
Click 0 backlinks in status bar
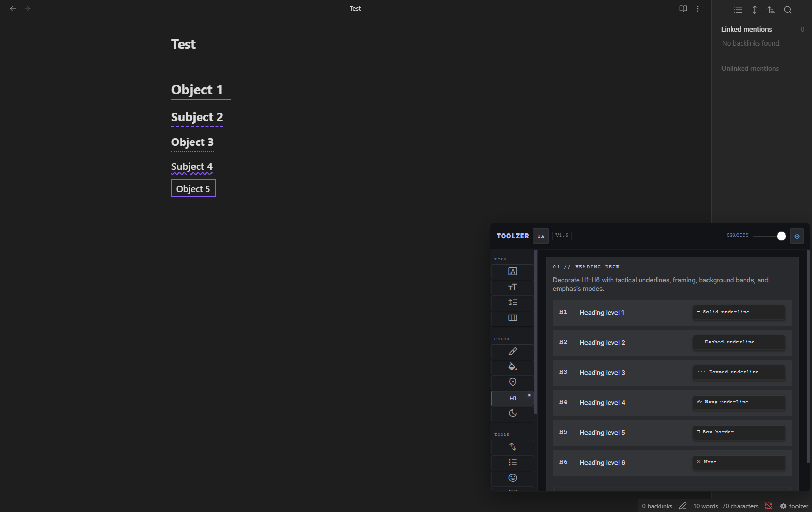pos(657,506)
